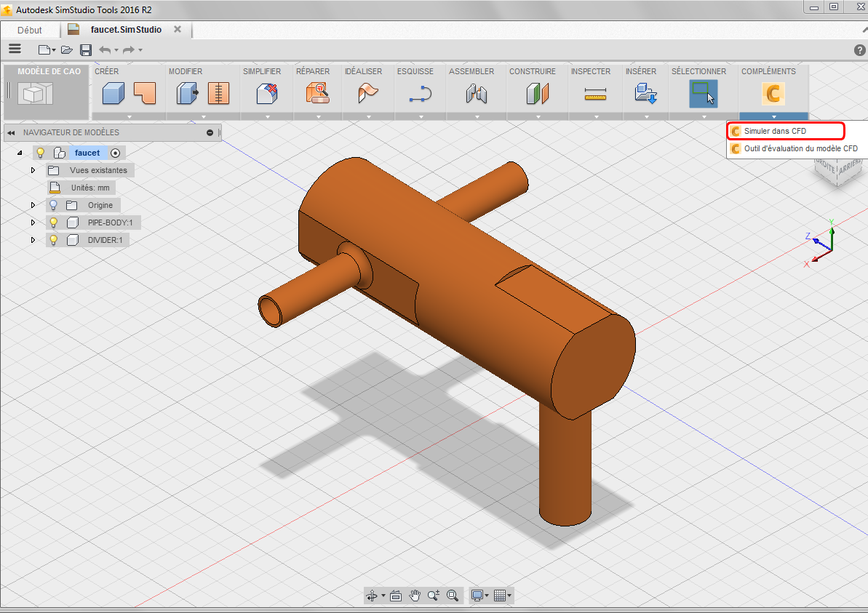Open the undo history dropdown arrow

click(116, 50)
